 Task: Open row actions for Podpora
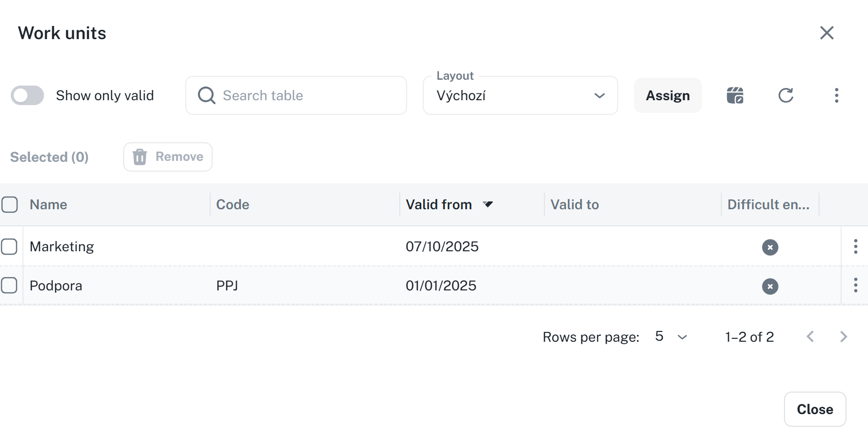855,285
